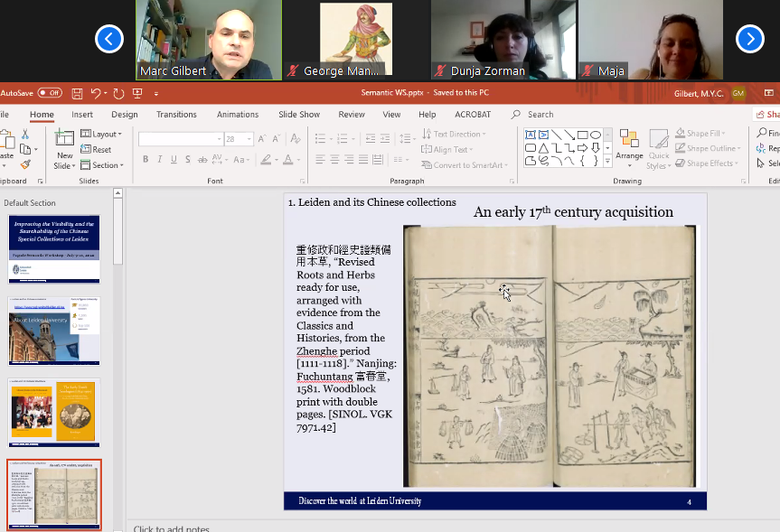Expand the Section dropdown

pyautogui.click(x=102, y=165)
